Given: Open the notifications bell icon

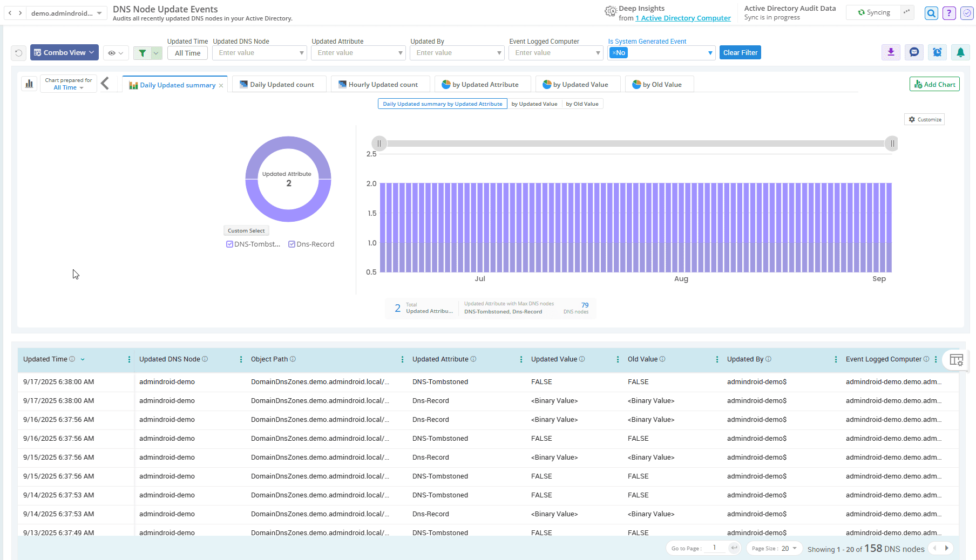Looking at the screenshot, I should click(x=960, y=52).
